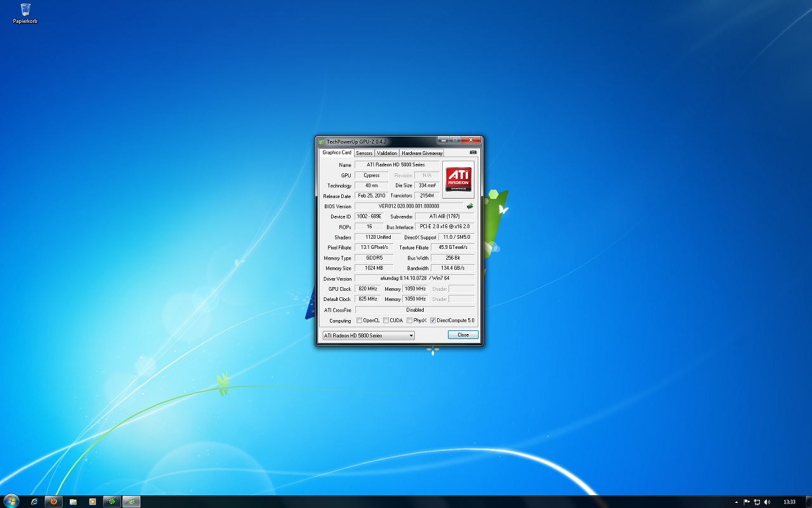This screenshot has width=812, height=508.
Task: Click the DirectX Support 11.0 / SM5.0
Action: tap(457, 237)
